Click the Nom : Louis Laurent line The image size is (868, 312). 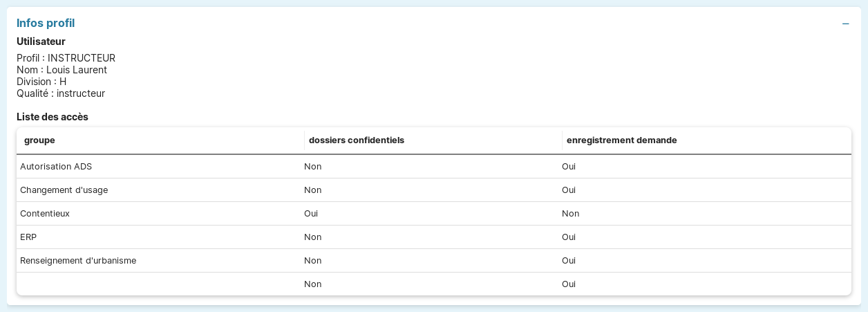click(62, 70)
